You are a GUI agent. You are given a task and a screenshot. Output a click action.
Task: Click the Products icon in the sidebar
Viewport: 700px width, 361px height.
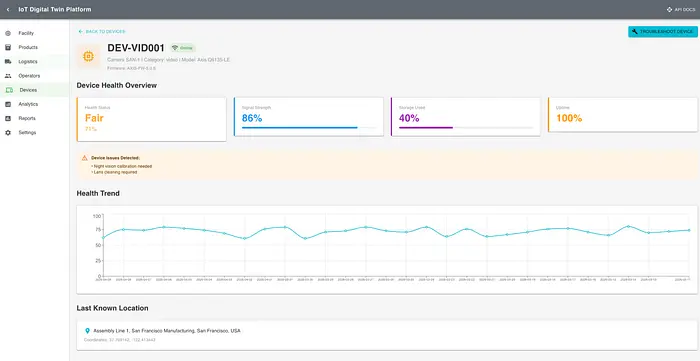point(8,47)
